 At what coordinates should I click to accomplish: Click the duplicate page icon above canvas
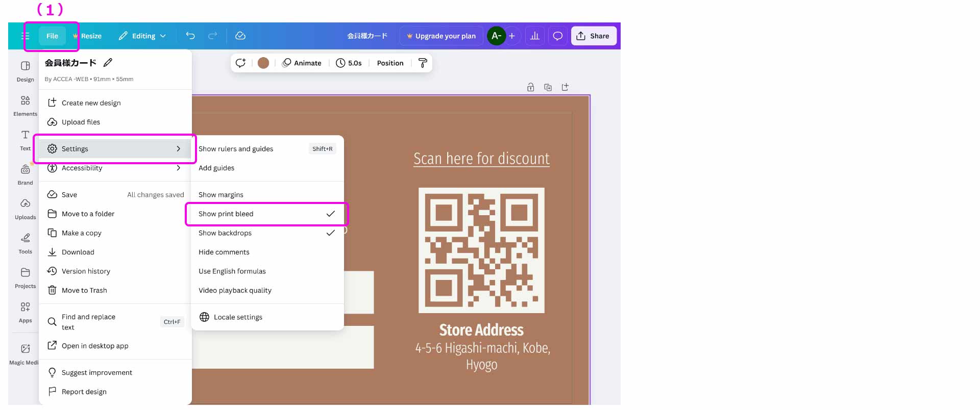pyautogui.click(x=548, y=87)
